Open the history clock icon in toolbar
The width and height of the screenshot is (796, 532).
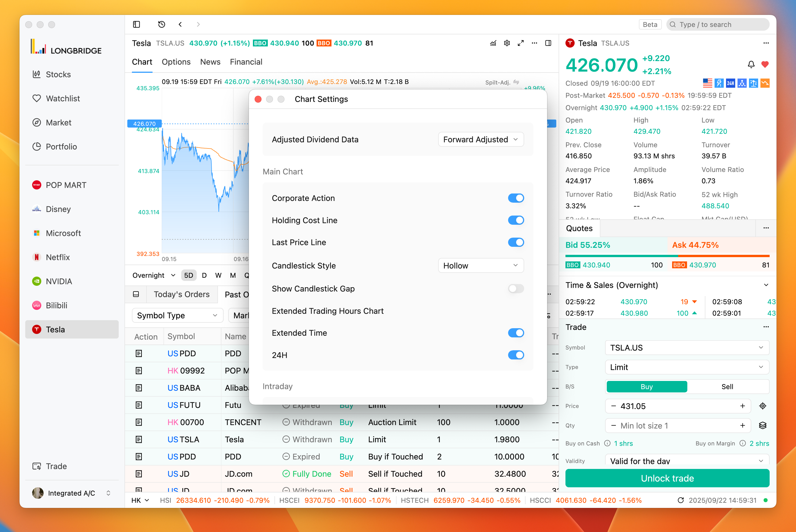click(161, 24)
